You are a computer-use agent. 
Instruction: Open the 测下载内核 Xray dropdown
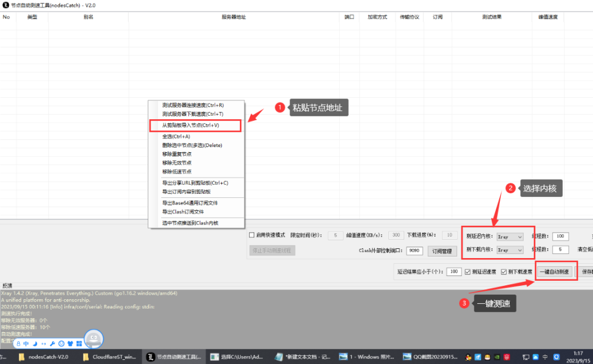[510, 250]
